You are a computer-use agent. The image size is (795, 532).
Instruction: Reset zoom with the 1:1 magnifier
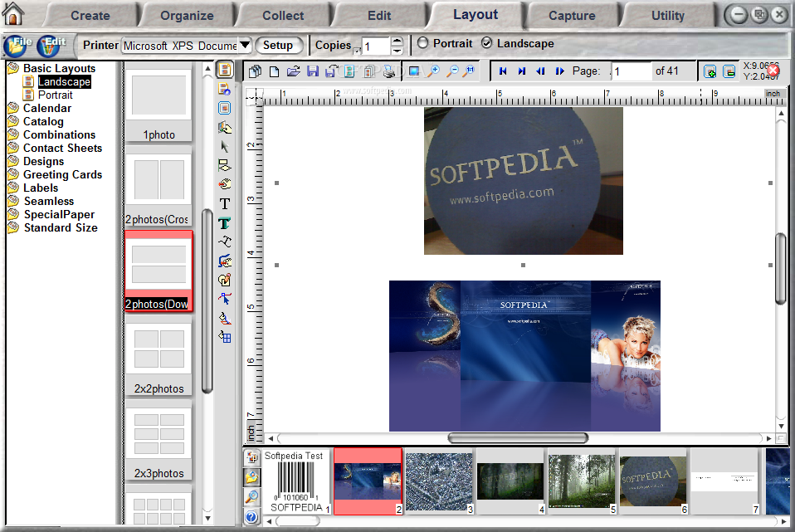tap(470, 71)
